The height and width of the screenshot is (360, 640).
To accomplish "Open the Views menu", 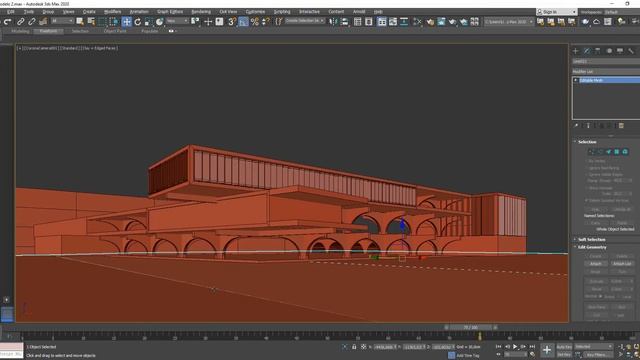I will [68, 12].
